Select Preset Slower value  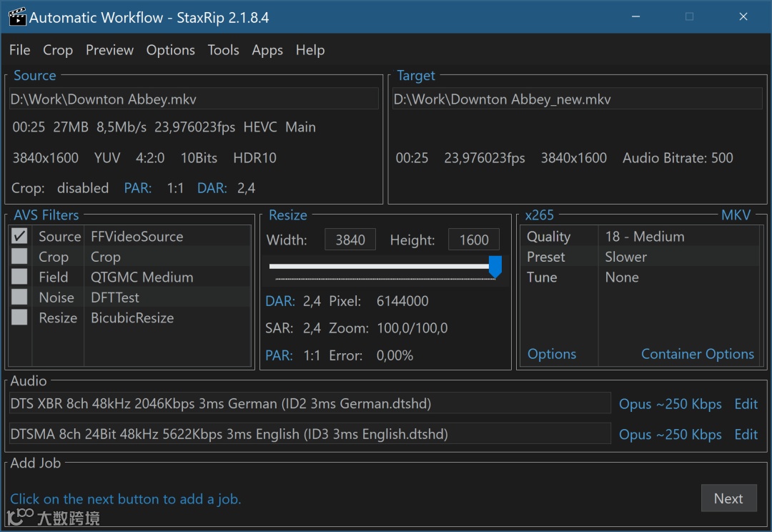[x=625, y=257]
